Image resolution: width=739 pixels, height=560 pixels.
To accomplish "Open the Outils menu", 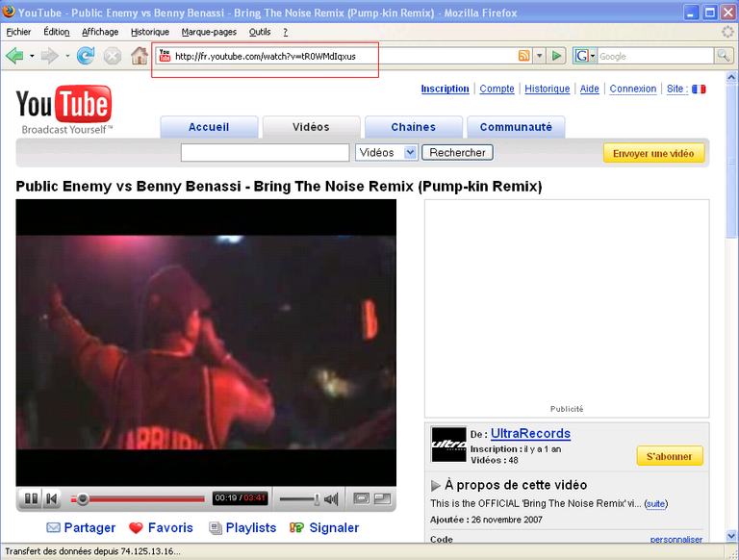I will pos(260,32).
